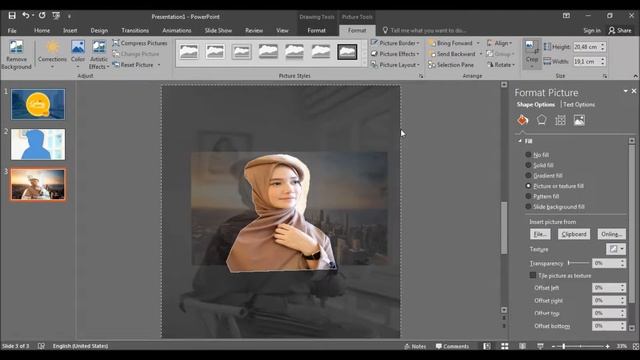Click the Redo icon in the quick access toolbar

pos(42,16)
